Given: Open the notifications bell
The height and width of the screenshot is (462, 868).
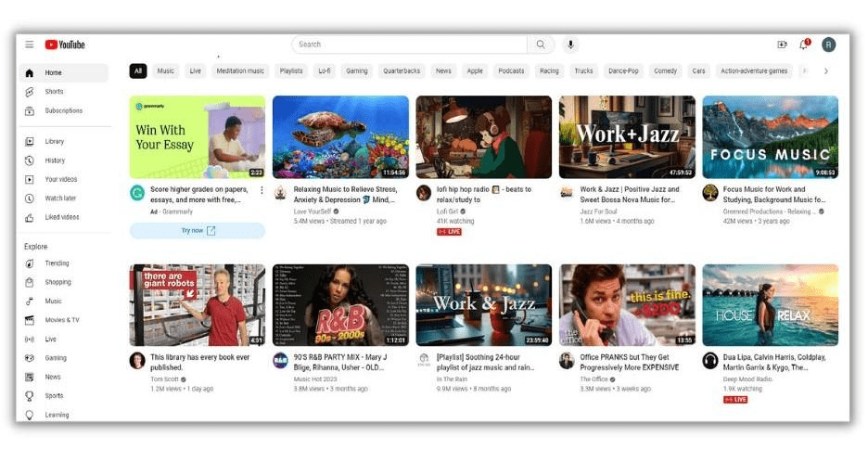Looking at the screenshot, I should (x=804, y=45).
